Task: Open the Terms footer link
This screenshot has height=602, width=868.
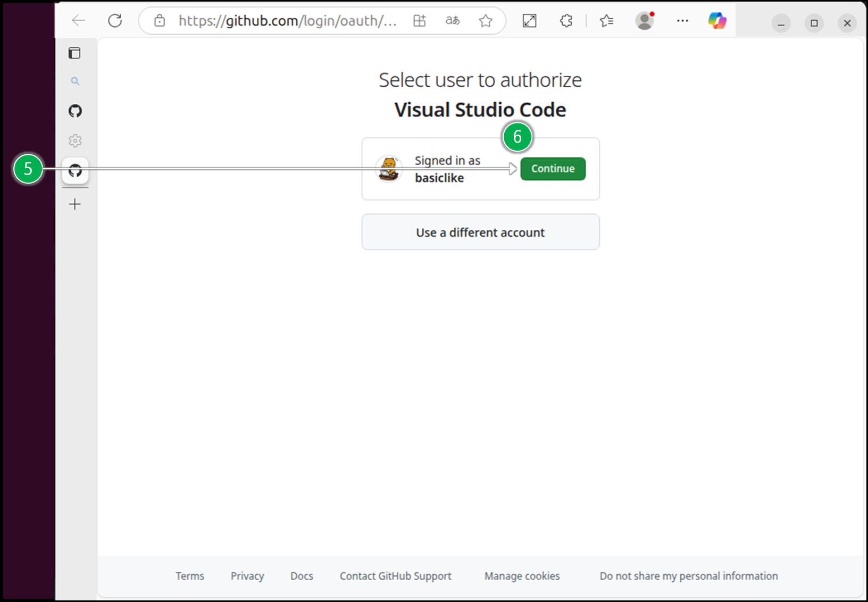Action: tap(190, 576)
